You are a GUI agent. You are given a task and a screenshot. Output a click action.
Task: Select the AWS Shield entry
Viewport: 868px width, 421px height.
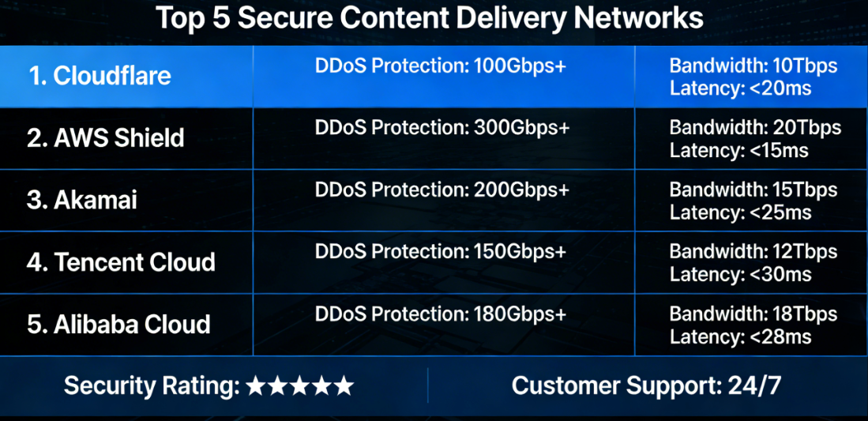pyautogui.click(x=106, y=138)
